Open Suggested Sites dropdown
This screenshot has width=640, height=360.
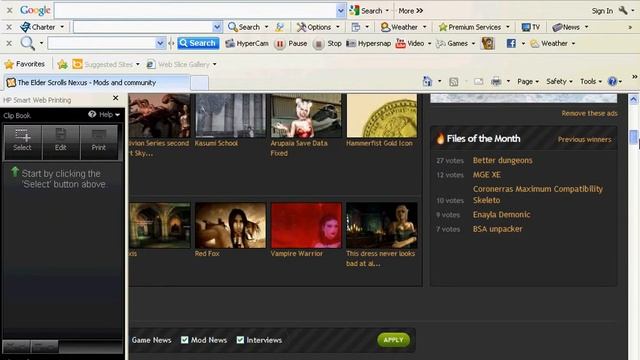pyautogui.click(x=138, y=64)
